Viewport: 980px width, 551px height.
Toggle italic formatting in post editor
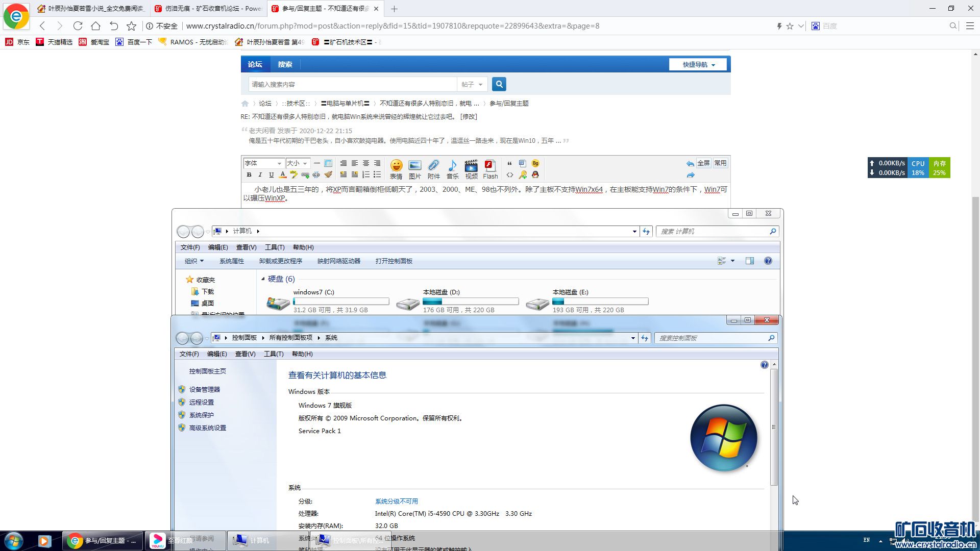[x=260, y=175]
